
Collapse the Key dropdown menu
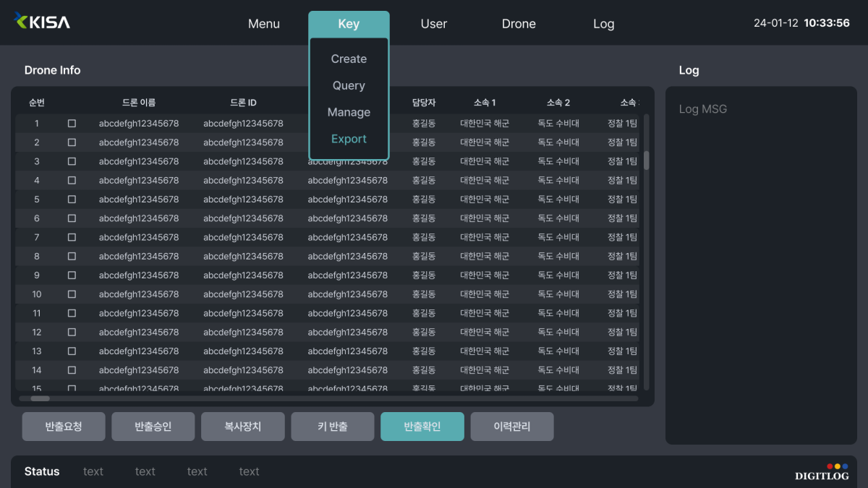coord(349,24)
